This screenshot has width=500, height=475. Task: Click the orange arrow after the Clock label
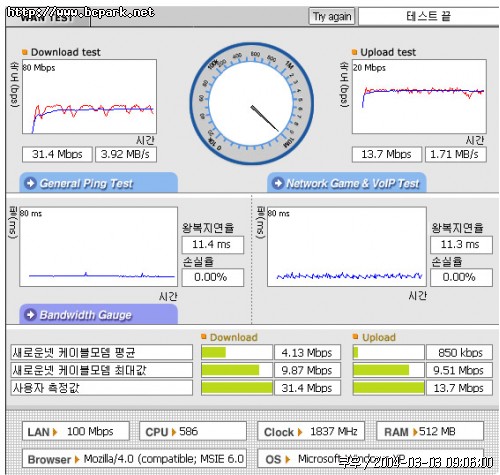pos(300,432)
